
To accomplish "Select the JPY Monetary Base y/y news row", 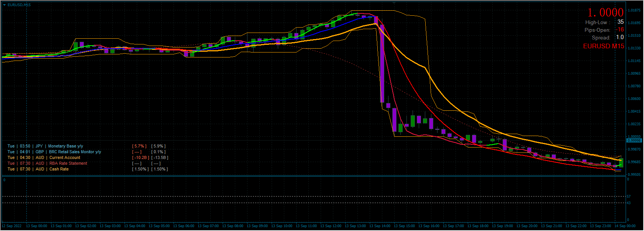I will point(65,146).
